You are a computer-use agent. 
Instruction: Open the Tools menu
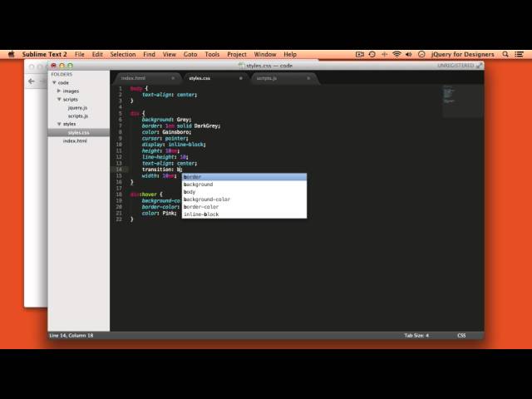[x=212, y=54]
